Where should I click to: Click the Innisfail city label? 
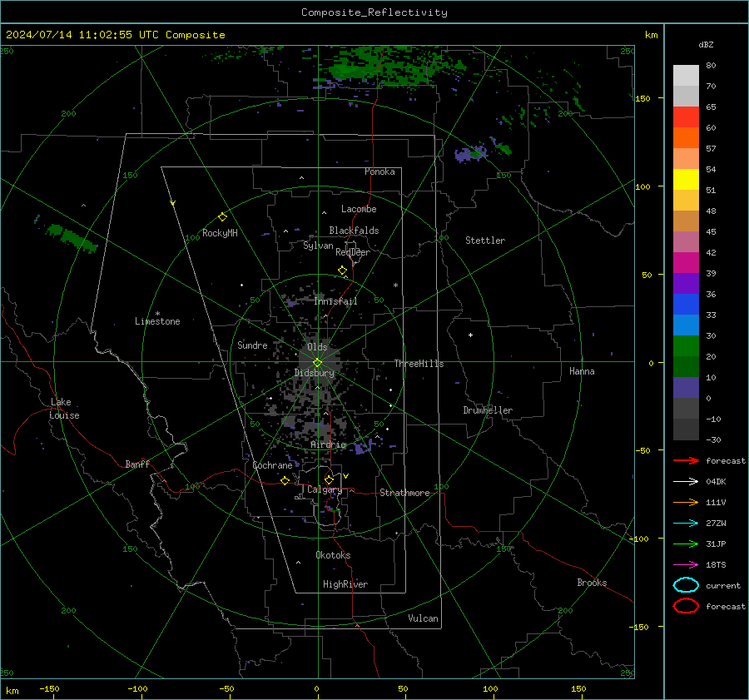coord(336,301)
